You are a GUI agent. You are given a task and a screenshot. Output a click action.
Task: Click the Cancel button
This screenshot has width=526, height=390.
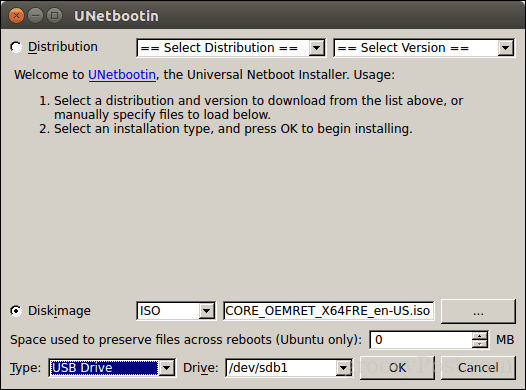coord(478,368)
